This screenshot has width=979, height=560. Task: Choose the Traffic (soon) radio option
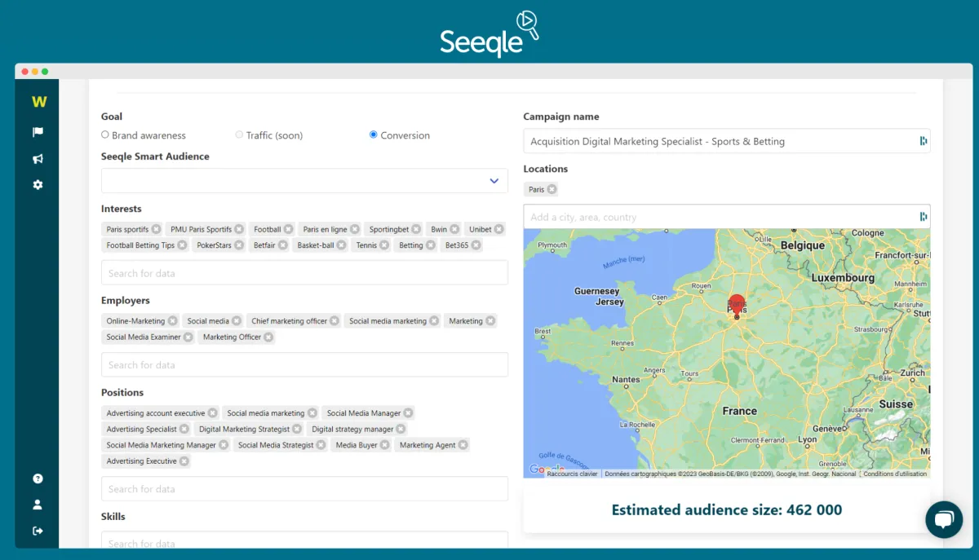point(239,135)
